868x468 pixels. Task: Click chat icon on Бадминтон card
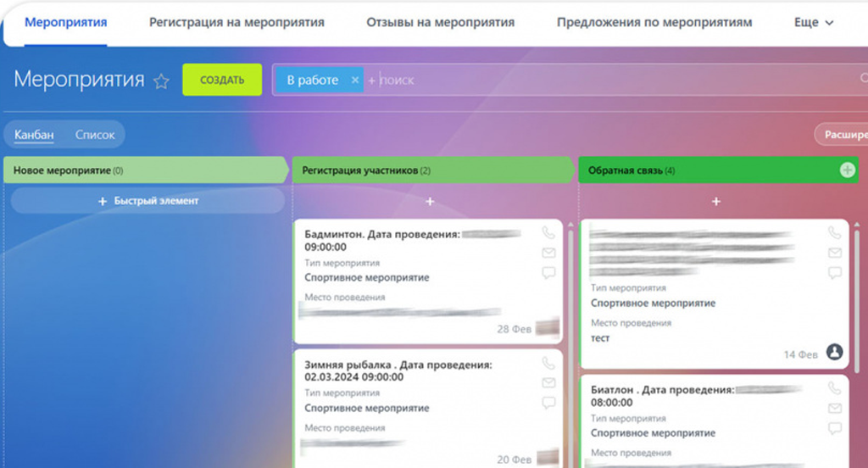coord(548,273)
